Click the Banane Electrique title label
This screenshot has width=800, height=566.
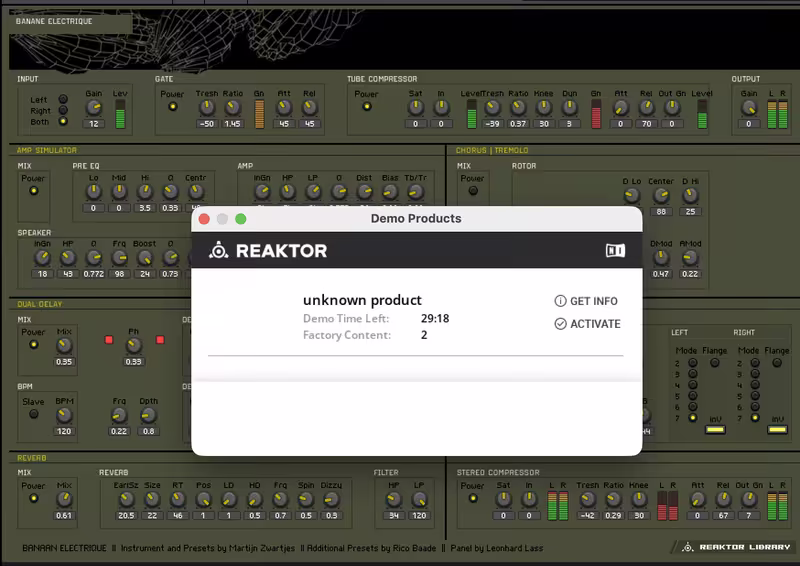pyautogui.click(x=54, y=21)
